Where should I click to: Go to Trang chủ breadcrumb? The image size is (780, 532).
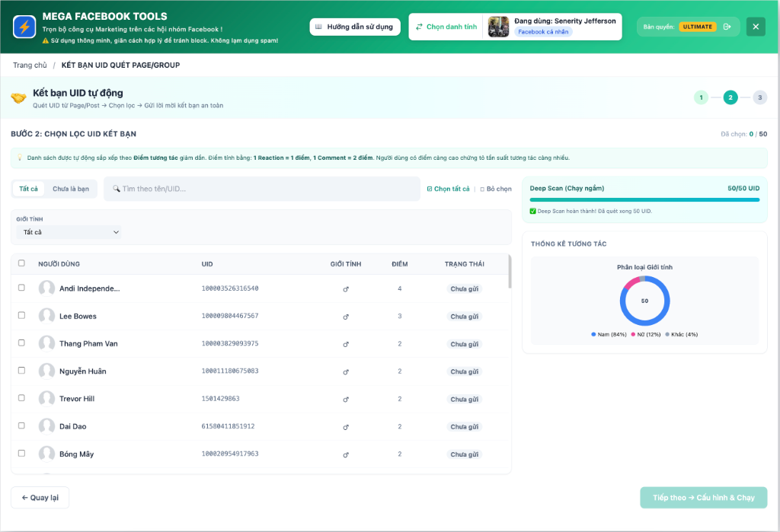(x=30, y=65)
